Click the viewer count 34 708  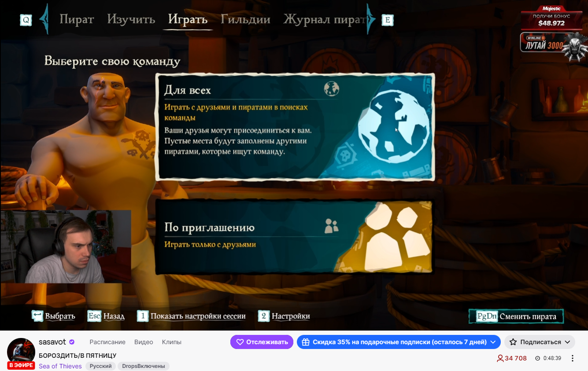tap(512, 358)
